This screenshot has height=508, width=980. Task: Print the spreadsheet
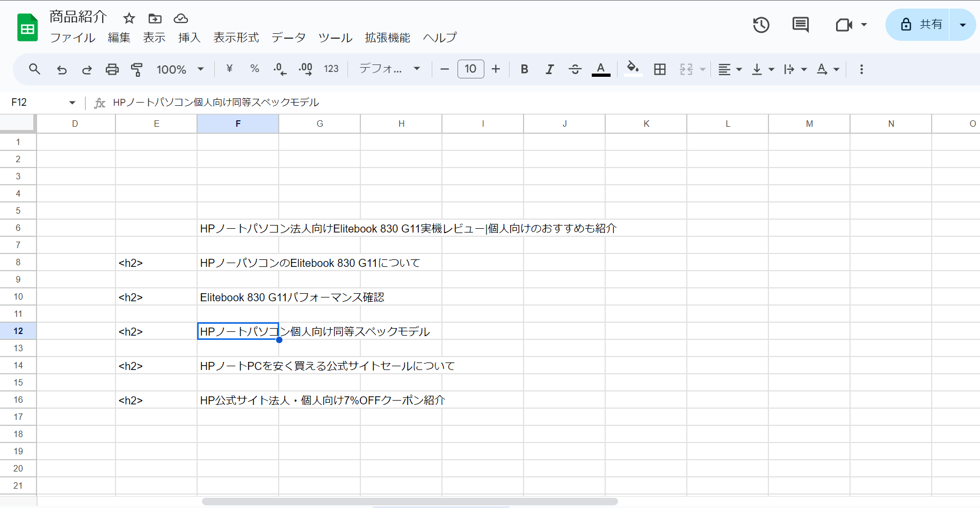click(x=112, y=69)
